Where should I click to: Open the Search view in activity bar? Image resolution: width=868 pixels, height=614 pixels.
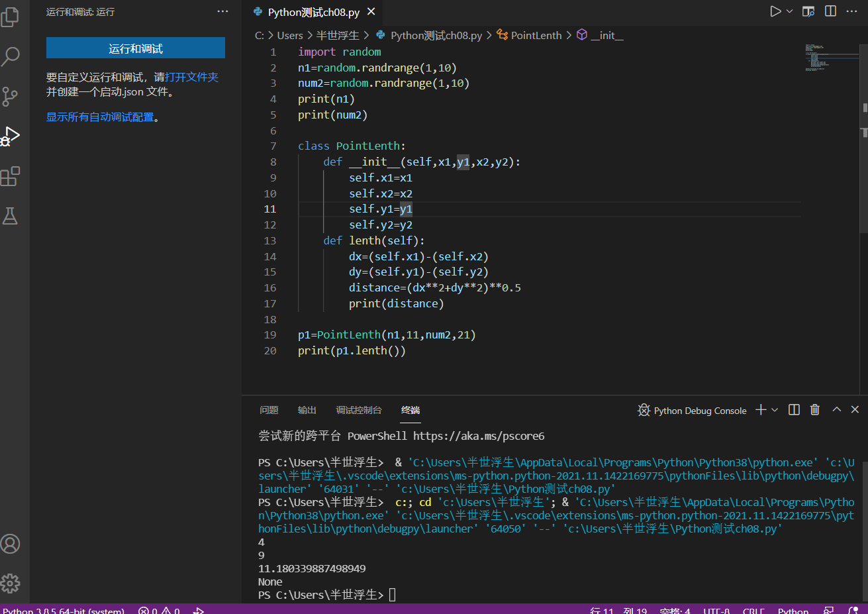[x=10, y=57]
